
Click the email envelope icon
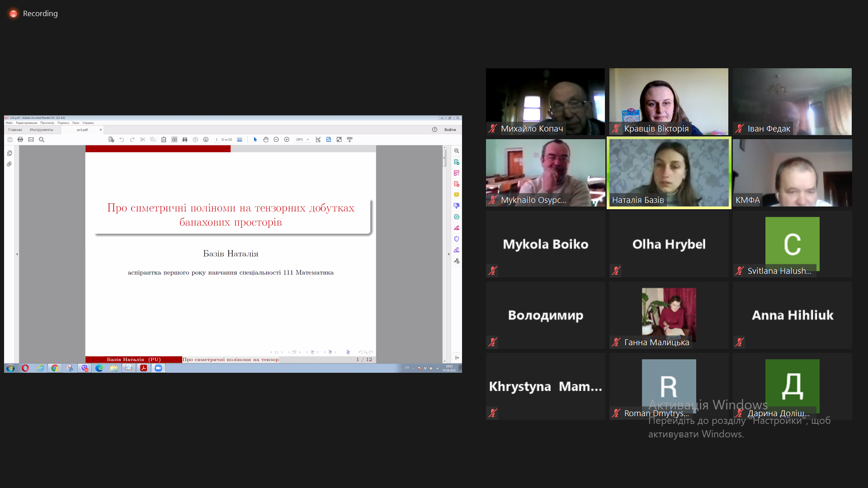tap(31, 140)
